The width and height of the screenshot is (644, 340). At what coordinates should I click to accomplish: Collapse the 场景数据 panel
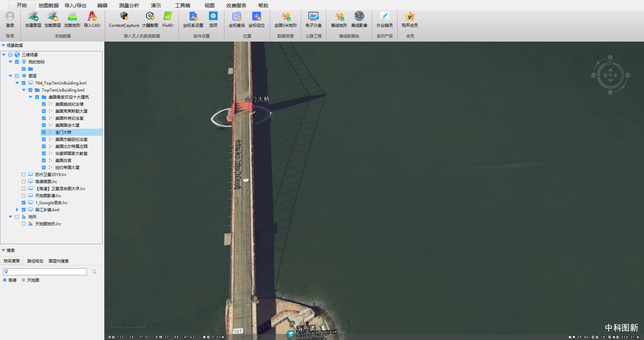(3, 45)
